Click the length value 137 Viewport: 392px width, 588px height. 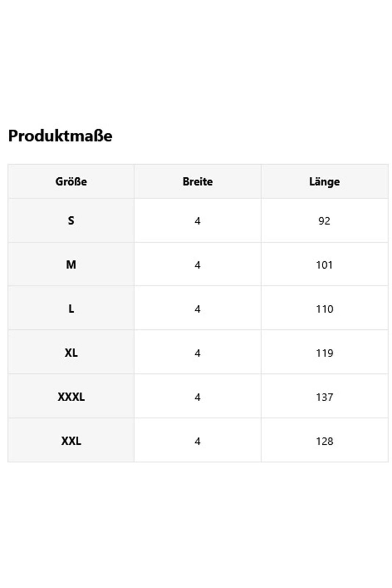(324, 397)
